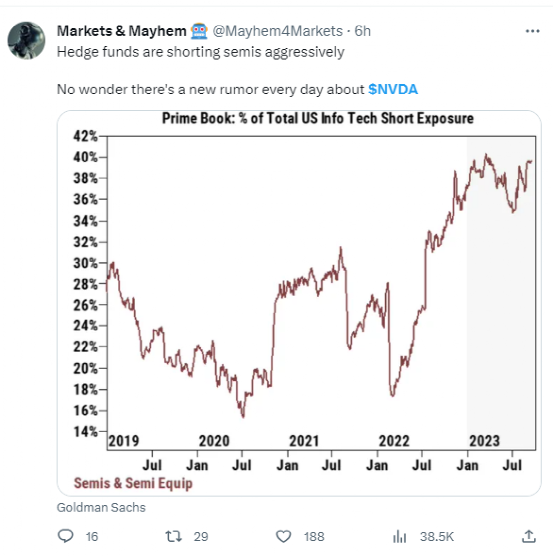Click the tweet text about hedge funds
This screenshot has height=557, width=553.
(x=201, y=52)
